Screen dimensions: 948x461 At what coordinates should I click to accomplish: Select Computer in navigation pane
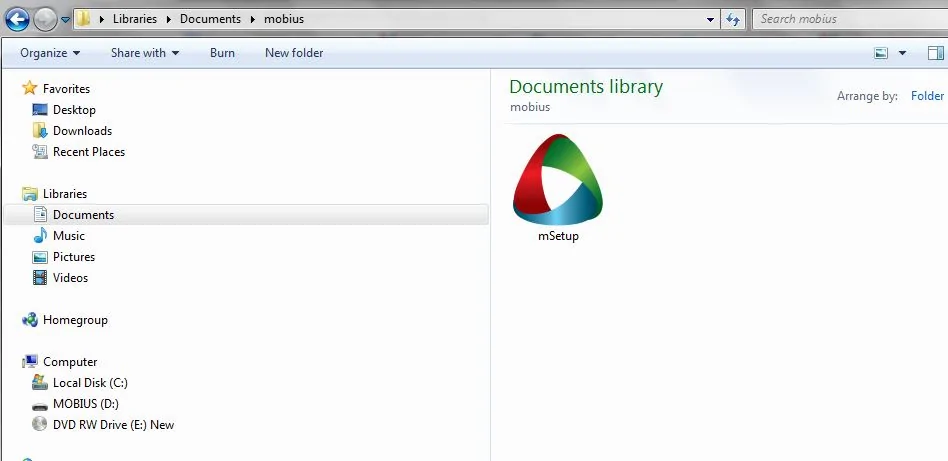(70, 362)
